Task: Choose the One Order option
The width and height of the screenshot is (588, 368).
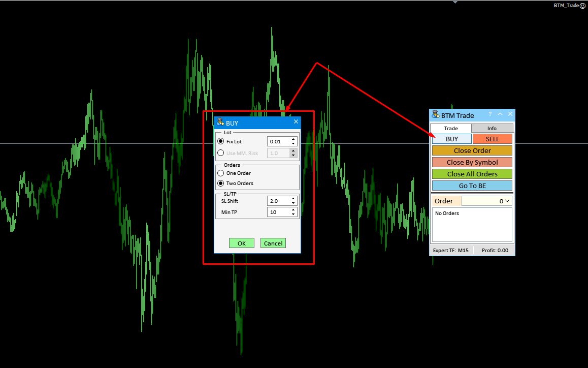Action: (x=220, y=173)
